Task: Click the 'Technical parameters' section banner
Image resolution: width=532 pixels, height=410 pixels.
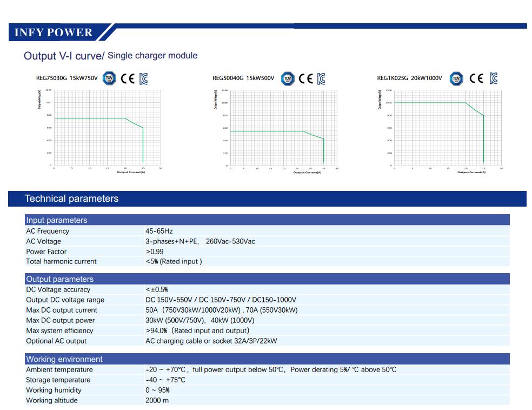Action: (x=268, y=199)
